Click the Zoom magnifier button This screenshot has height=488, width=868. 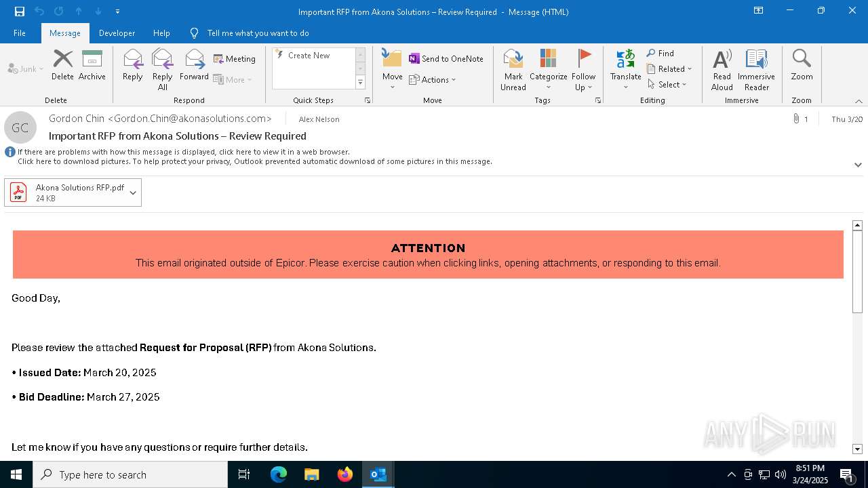[x=802, y=66]
